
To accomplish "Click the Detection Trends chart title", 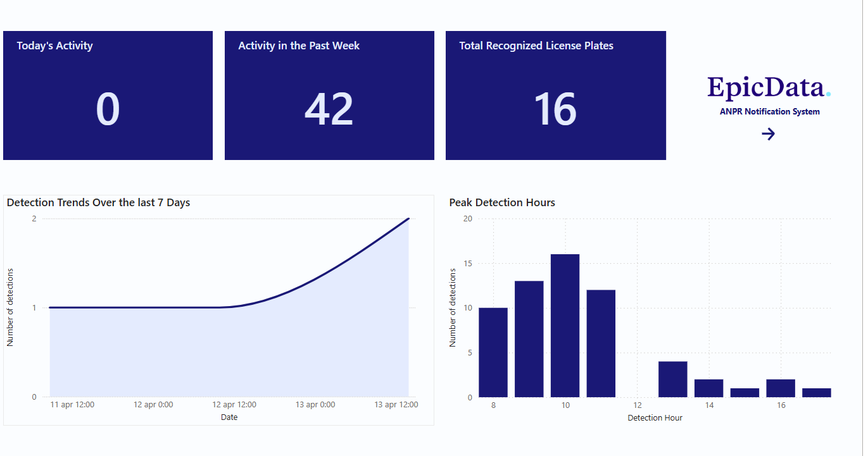I will point(98,202).
